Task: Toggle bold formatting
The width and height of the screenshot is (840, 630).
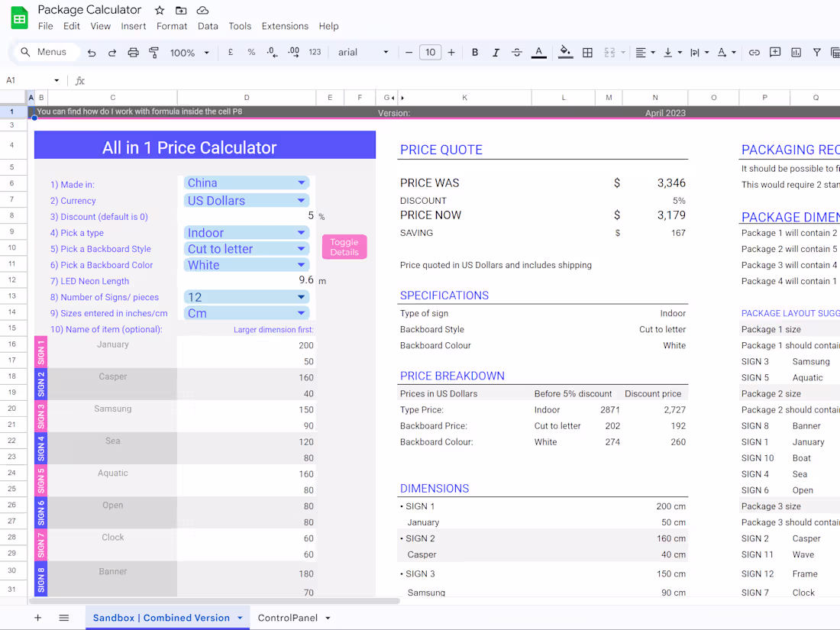Action: (x=475, y=53)
